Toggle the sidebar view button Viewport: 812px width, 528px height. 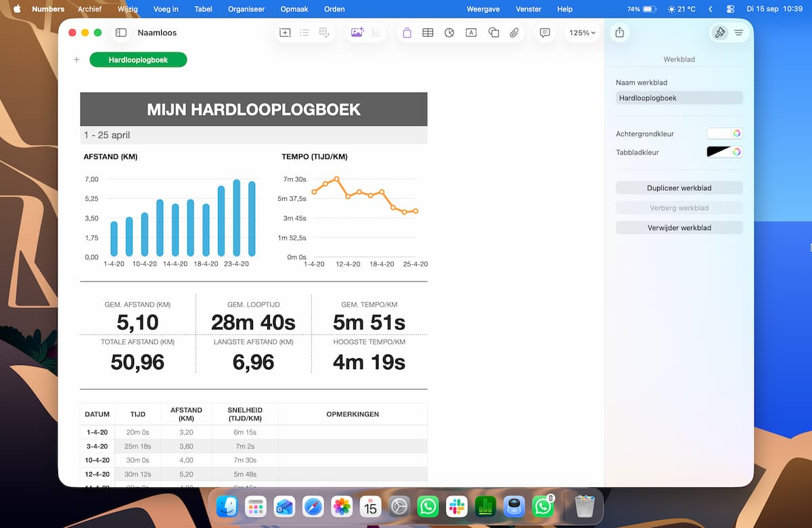coord(121,32)
